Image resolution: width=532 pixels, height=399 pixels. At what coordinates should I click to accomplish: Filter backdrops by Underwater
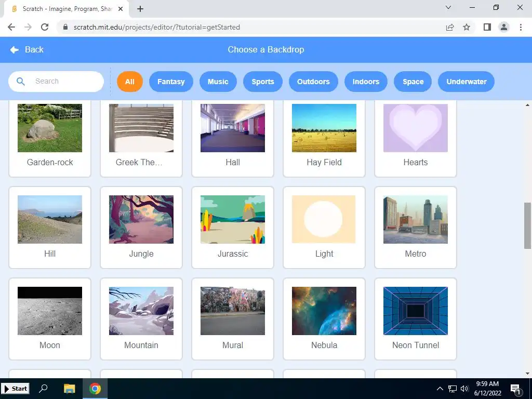(466, 82)
